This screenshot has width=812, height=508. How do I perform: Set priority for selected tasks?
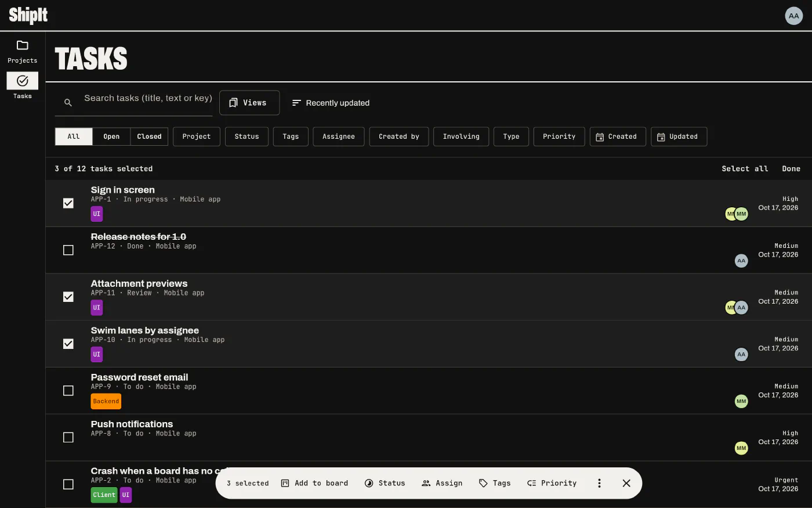(552, 483)
